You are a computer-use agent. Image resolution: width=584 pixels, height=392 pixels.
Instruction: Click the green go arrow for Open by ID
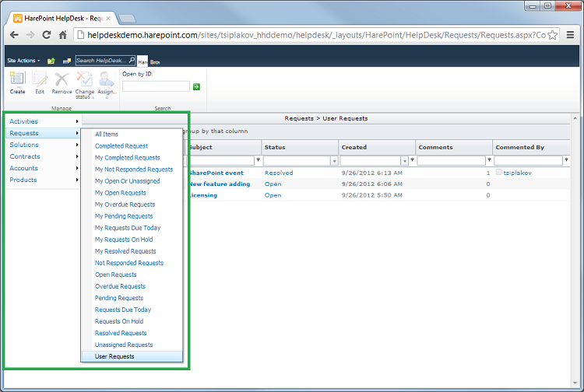point(197,86)
